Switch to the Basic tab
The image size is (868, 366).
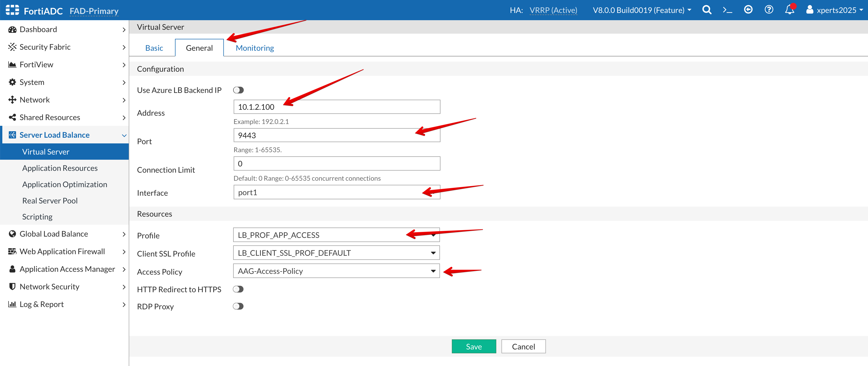(x=154, y=48)
